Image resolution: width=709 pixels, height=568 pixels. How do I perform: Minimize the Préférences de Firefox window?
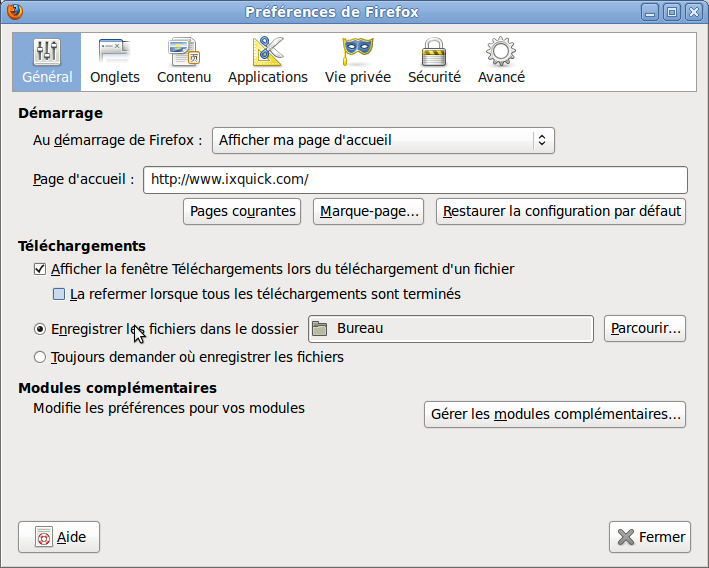[650, 12]
